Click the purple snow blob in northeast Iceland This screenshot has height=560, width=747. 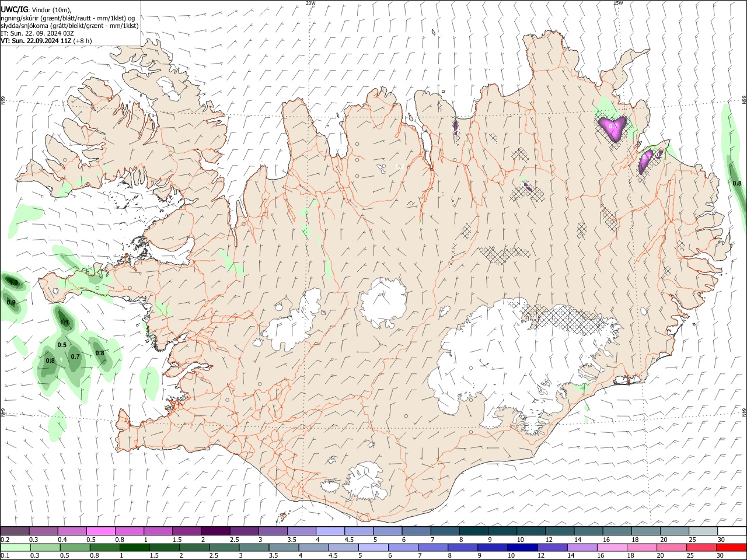pyautogui.click(x=612, y=127)
